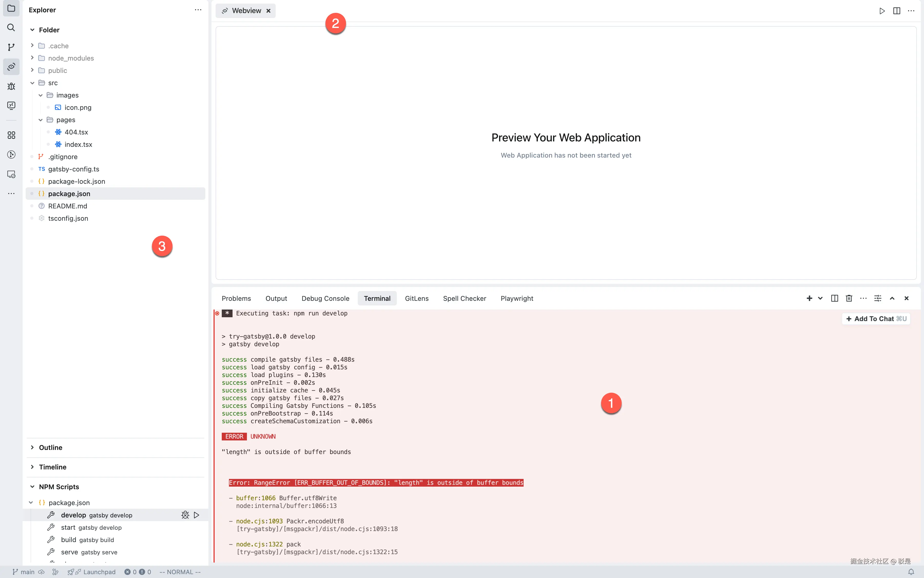
Task: Open Source Control branch icon in sidebar
Action: tap(11, 47)
